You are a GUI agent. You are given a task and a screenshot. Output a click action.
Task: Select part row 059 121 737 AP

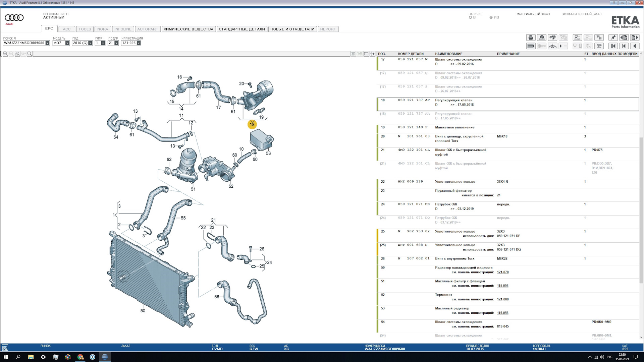coord(508,104)
